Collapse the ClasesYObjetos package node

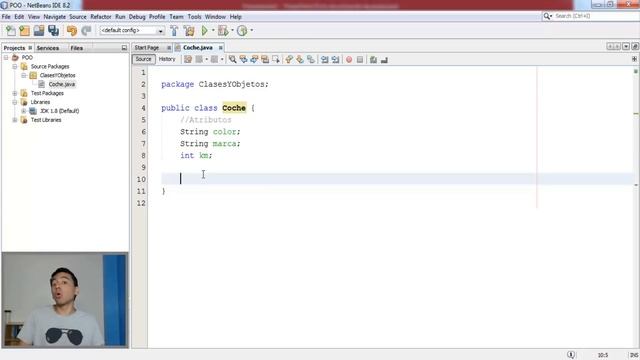click(x=24, y=76)
